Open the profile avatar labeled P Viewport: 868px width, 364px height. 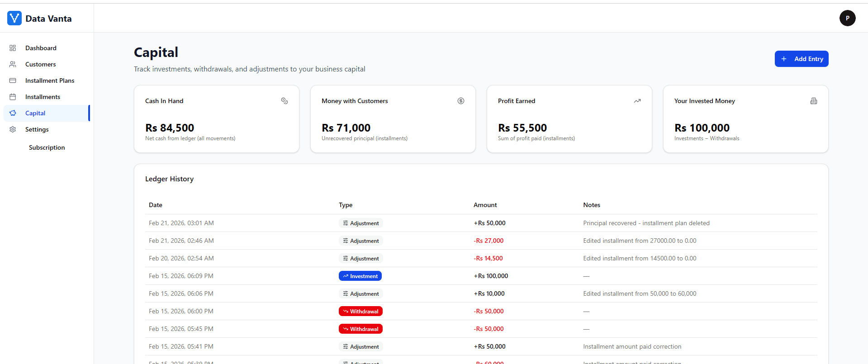tap(847, 18)
